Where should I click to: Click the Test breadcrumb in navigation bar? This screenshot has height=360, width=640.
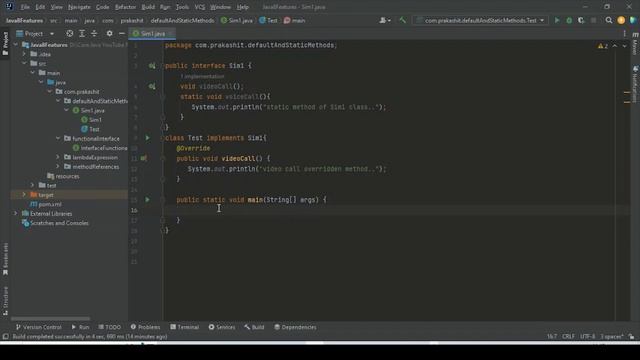click(x=268, y=20)
